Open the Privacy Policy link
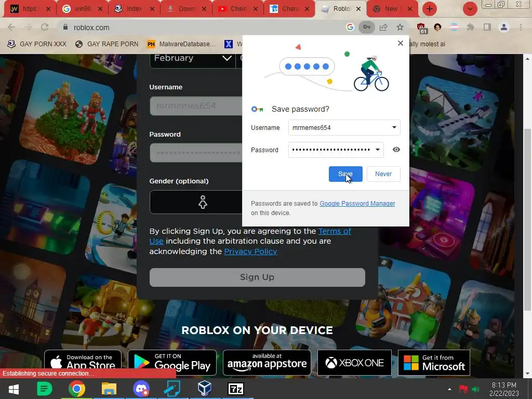The height and width of the screenshot is (399, 532). (251, 251)
